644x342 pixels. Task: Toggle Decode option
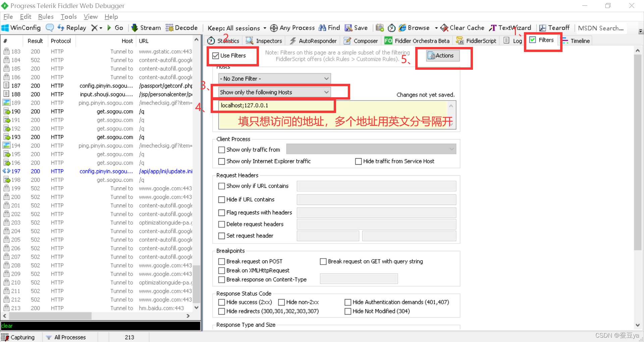[181, 28]
